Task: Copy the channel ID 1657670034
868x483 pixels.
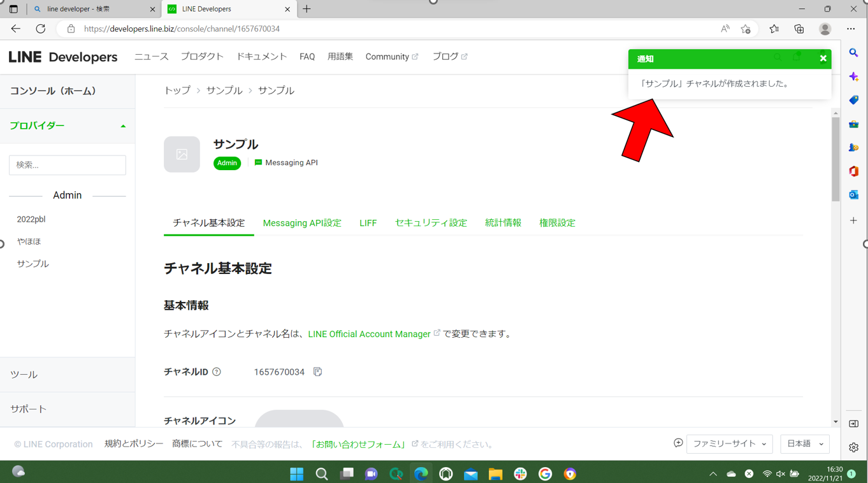Action: [317, 371]
